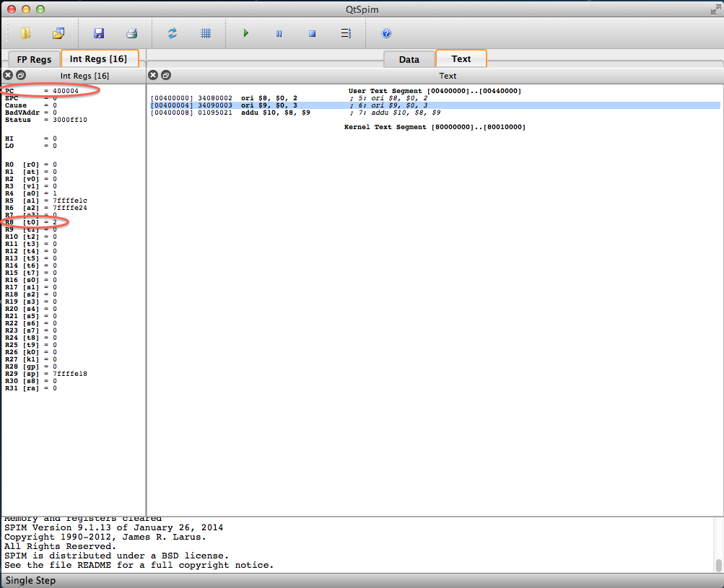Select the Text tab
Image resolution: width=724 pixels, height=588 pixels.
(x=461, y=58)
